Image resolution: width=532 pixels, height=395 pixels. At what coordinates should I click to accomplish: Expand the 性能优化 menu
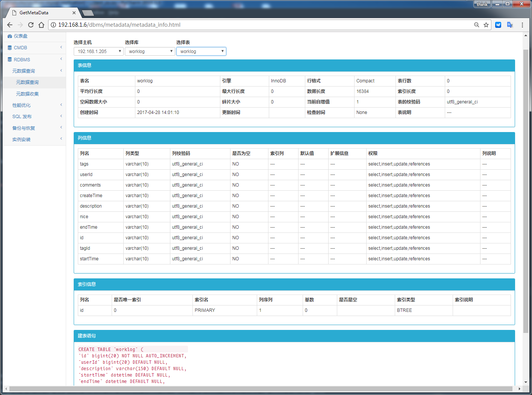pyautogui.click(x=34, y=105)
